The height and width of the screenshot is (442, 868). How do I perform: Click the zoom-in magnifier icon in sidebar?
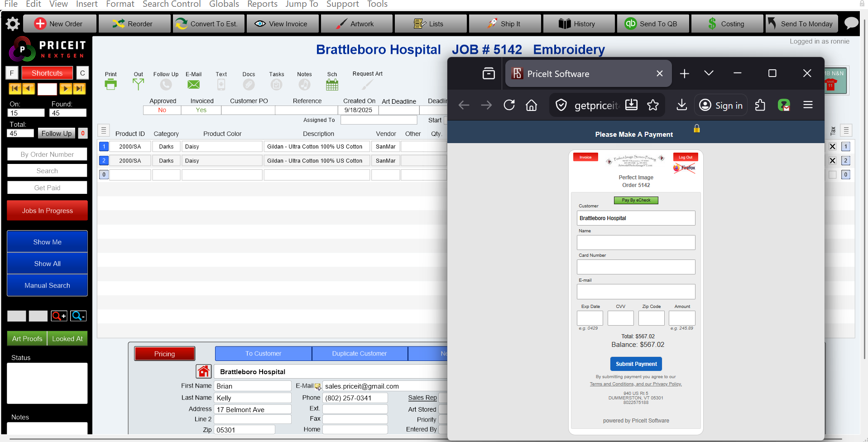coord(58,316)
